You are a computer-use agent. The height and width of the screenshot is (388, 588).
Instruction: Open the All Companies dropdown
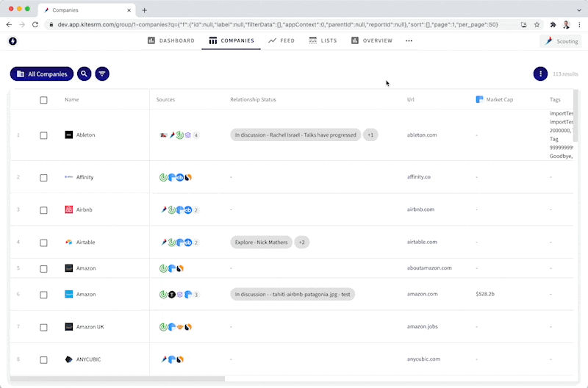pyautogui.click(x=42, y=73)
